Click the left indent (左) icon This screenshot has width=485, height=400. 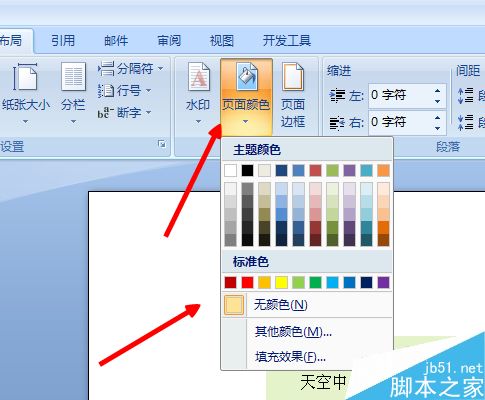337,96
